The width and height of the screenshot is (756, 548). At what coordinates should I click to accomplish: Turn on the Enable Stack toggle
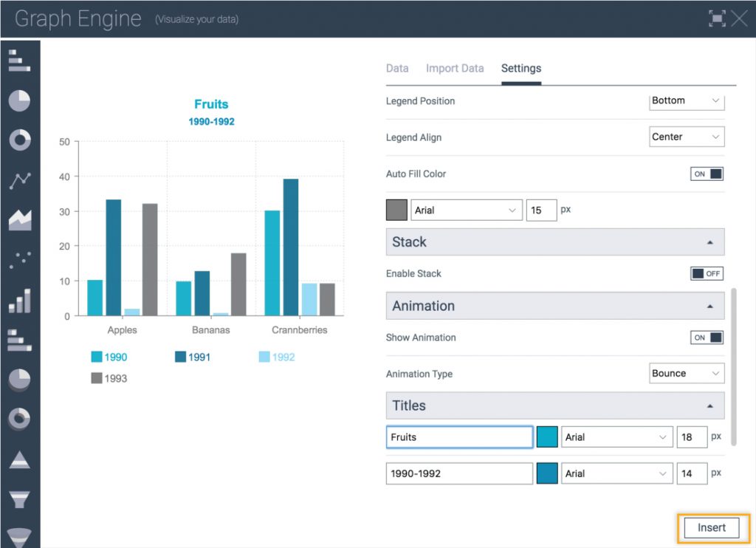[707, 273]
